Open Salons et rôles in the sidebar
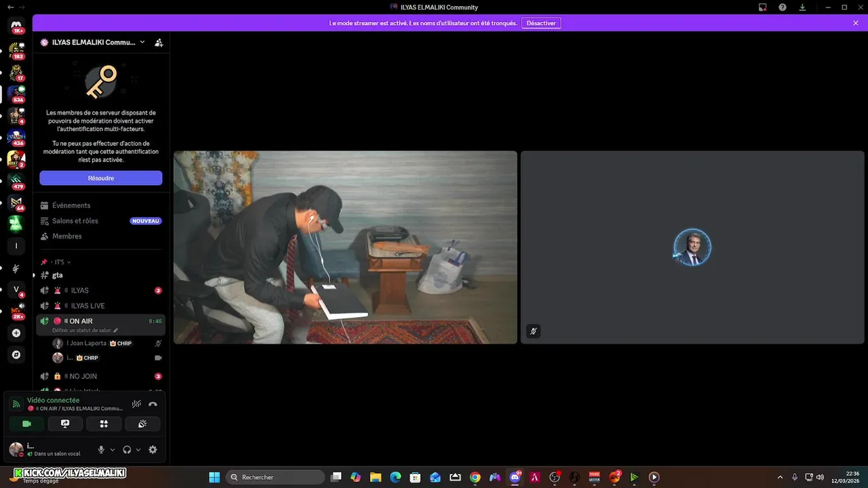868x488 pixels. [100, 221]
